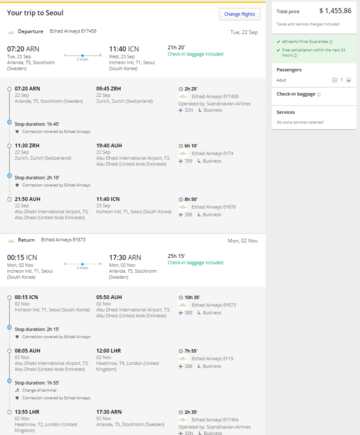Click the Taxes and service charges included text
This screenshot has width=360, height=435.
coord(308,24)
